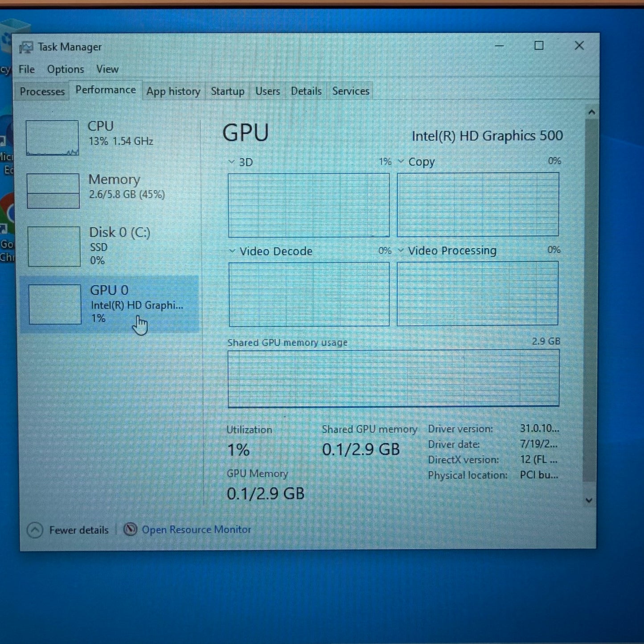
Task: Switch to the App history tab
Action: pos(173,91)
